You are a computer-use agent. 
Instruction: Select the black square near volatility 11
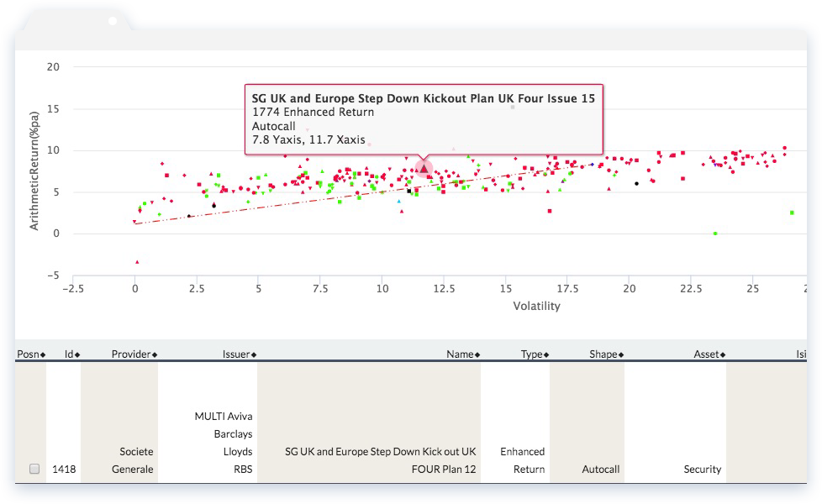409,192
